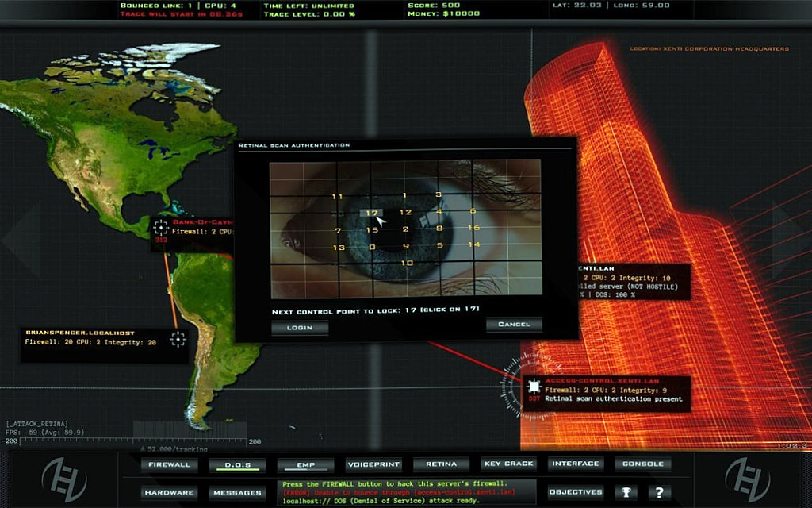Select retina control point 14

pyautogui.click(x=474, y=244)
